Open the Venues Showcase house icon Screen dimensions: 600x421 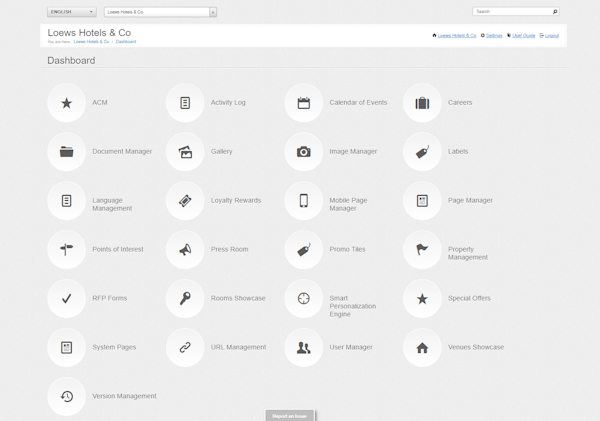click(422, 347)
